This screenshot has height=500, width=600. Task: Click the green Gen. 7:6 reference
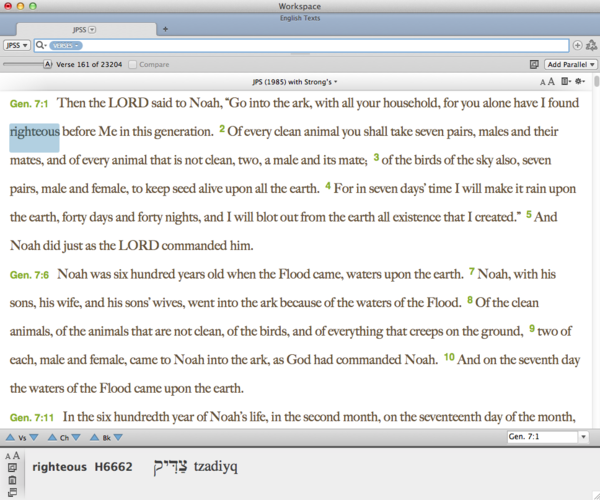click(x=29, y=275)
